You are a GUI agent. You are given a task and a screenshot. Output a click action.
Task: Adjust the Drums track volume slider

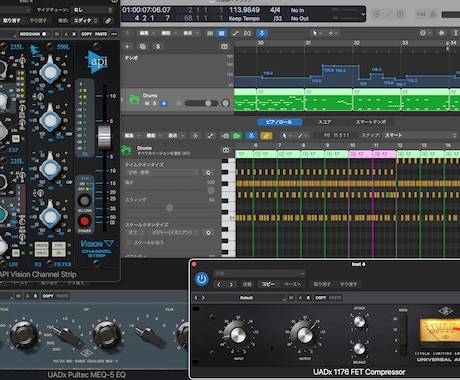click(201, 103)
